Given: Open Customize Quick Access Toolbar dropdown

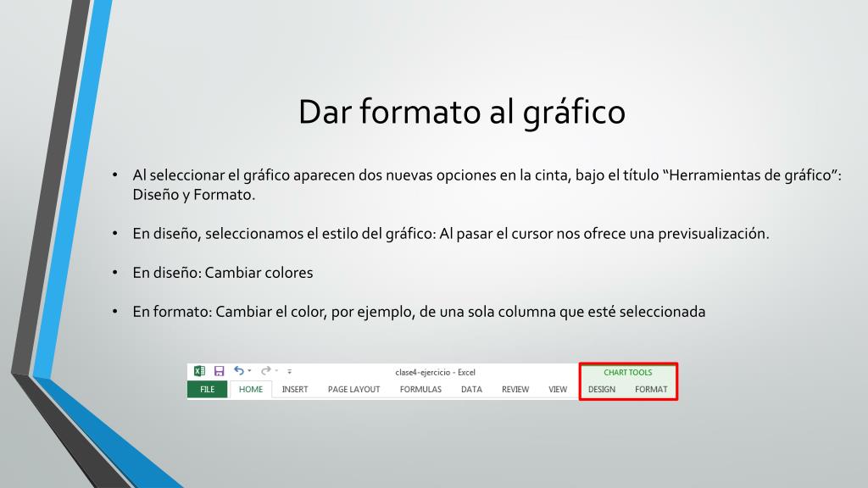Looking at the screenshot, I should coord(290,372).
